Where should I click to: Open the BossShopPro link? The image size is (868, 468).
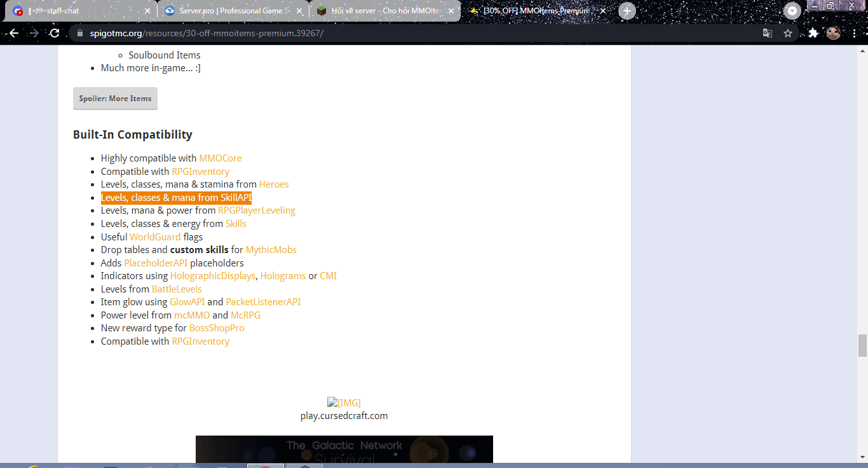point(217,328)
